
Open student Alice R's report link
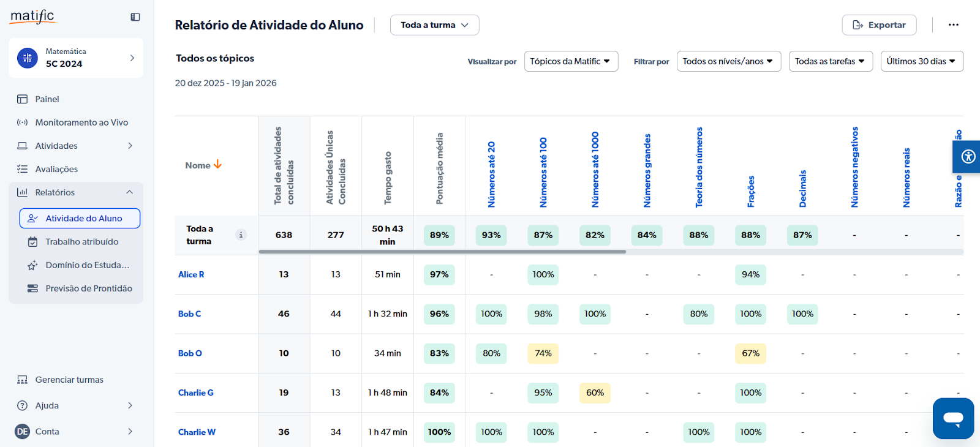coord(191,275)
